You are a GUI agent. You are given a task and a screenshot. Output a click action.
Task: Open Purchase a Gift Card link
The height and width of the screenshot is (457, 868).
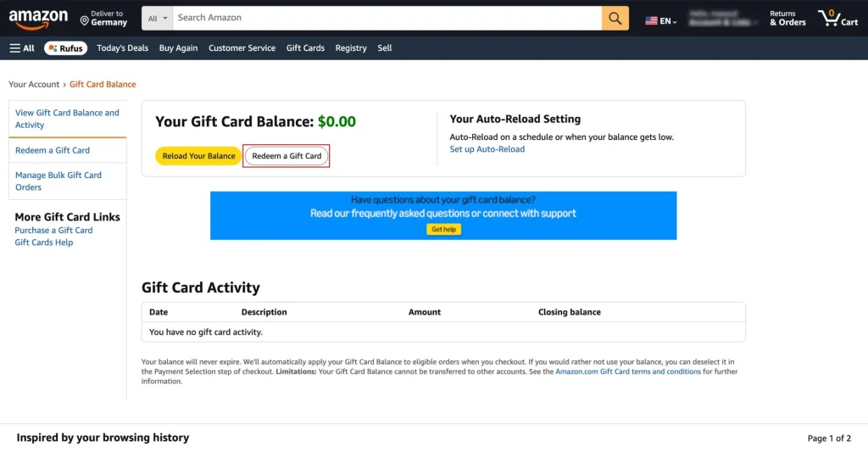click(53, 231)
